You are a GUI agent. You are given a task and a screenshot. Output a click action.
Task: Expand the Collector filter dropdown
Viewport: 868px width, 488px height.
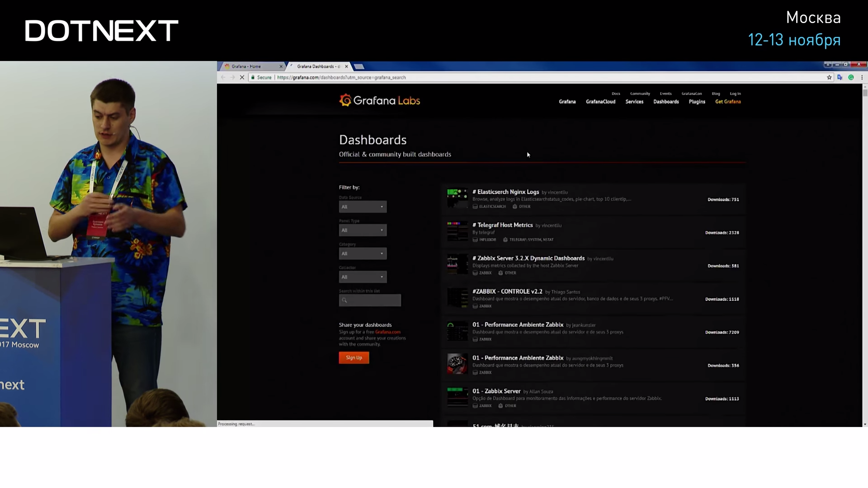pos(363,277)
